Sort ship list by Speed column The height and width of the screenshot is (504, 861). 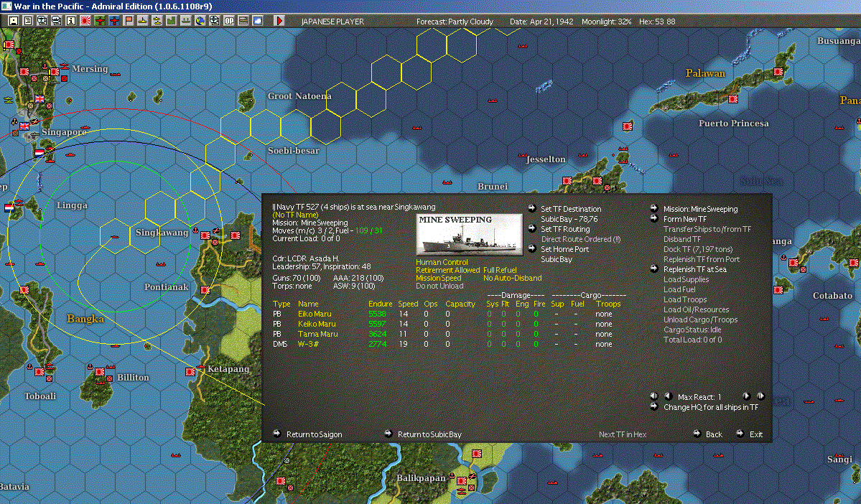coord(408,304)
